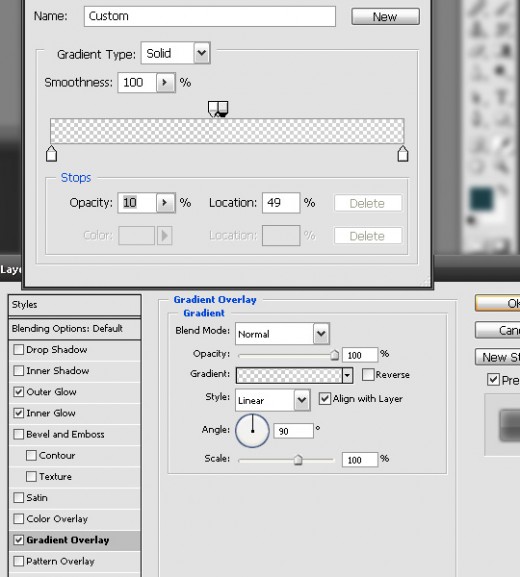Viewport: 520px width, 577px height.
Task: Open the Styles section in Layer Style
Action: click(x=75, y=305)
